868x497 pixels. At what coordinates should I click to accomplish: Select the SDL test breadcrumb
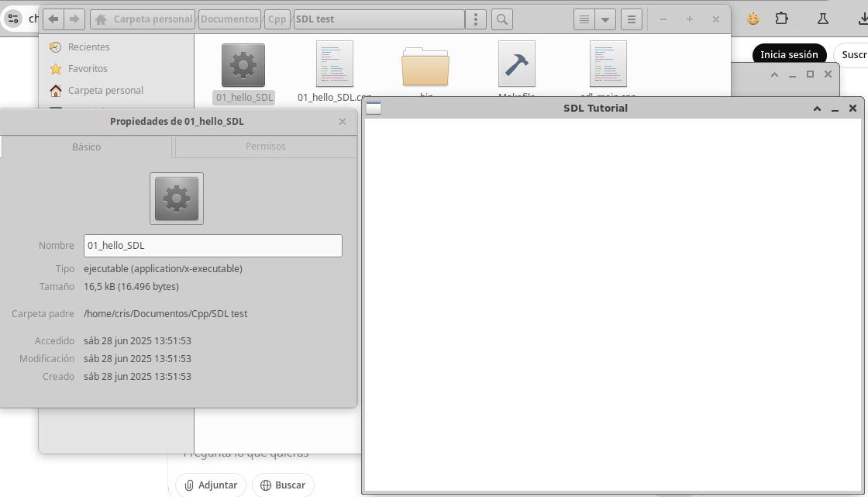tap(379, 19)
